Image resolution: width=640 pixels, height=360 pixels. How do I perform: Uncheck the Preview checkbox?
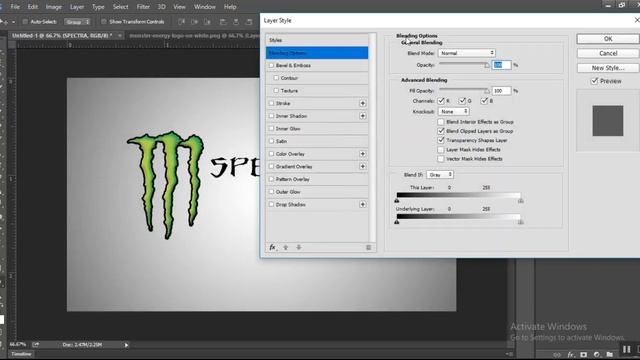[595, 81]
